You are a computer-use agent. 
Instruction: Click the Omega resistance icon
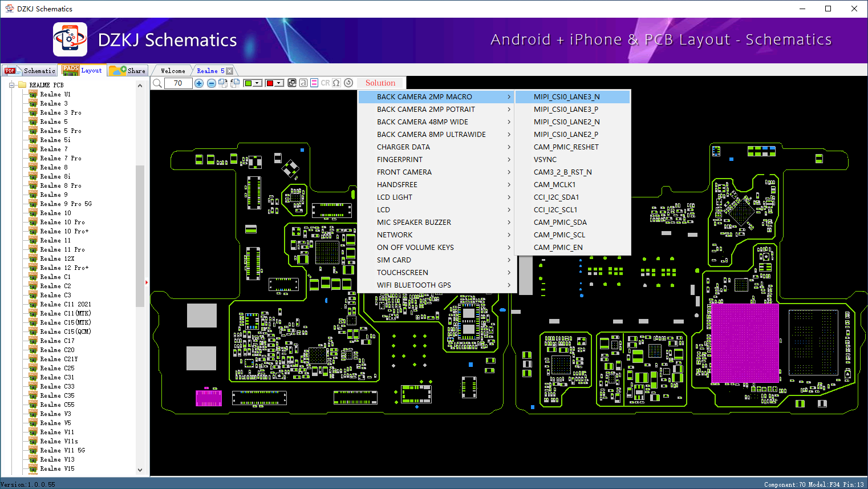[x=336, y=83]
